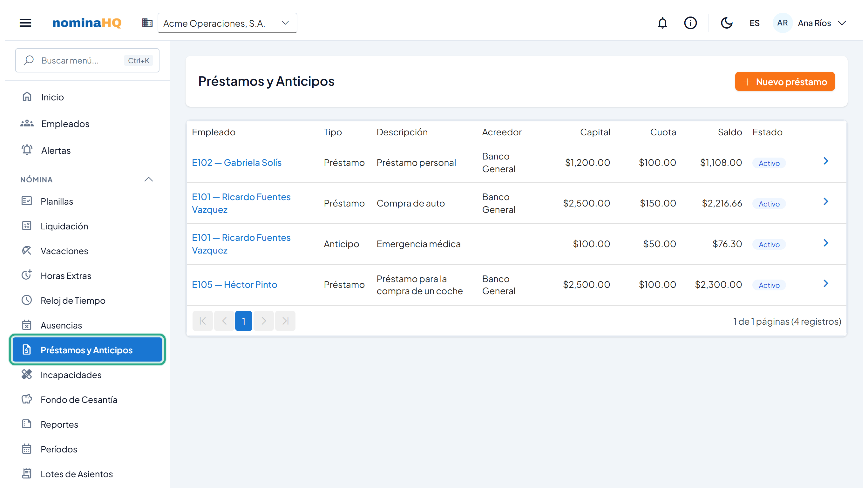Click the company building icon
The height and width of the screenshot is (488, 868).
coord(147,23)
